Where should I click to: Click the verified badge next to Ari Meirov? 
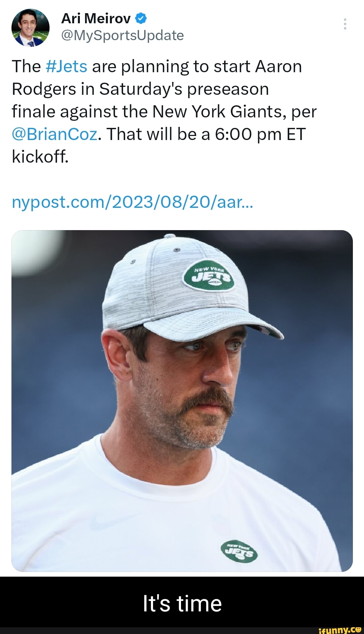point(139,19)
